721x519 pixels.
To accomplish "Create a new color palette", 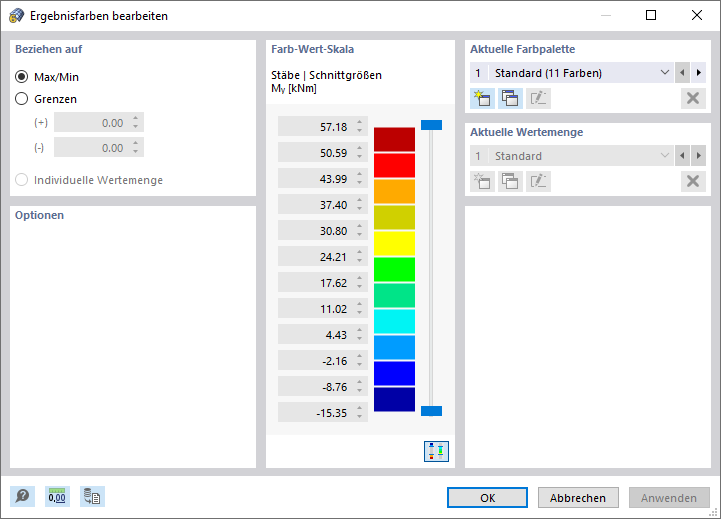I will tap(482, 98).
